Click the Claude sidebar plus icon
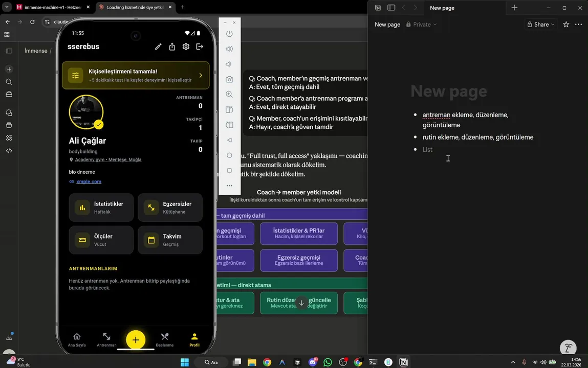This screenshot has width=588, height=368. click(x=9, y=70)
